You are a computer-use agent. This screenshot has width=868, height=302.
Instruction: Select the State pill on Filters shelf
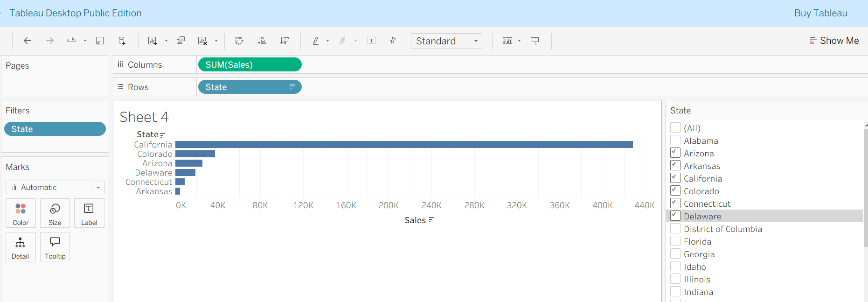(55, 129)
